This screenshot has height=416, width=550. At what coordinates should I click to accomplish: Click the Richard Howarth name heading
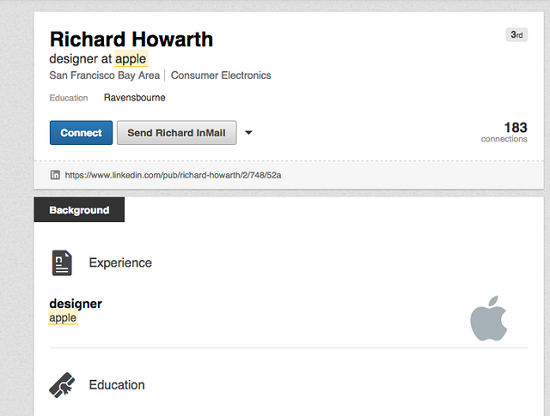coord(131,39)
